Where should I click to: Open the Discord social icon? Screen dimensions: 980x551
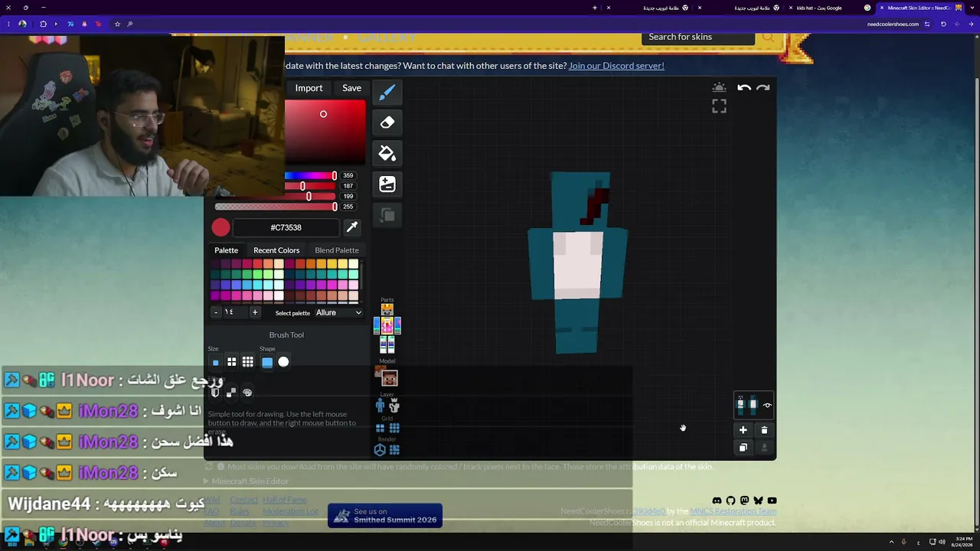pos(717,500)
